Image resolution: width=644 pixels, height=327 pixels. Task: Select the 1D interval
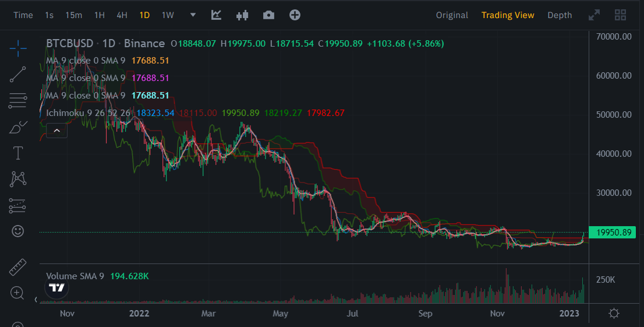click(144, 15)
